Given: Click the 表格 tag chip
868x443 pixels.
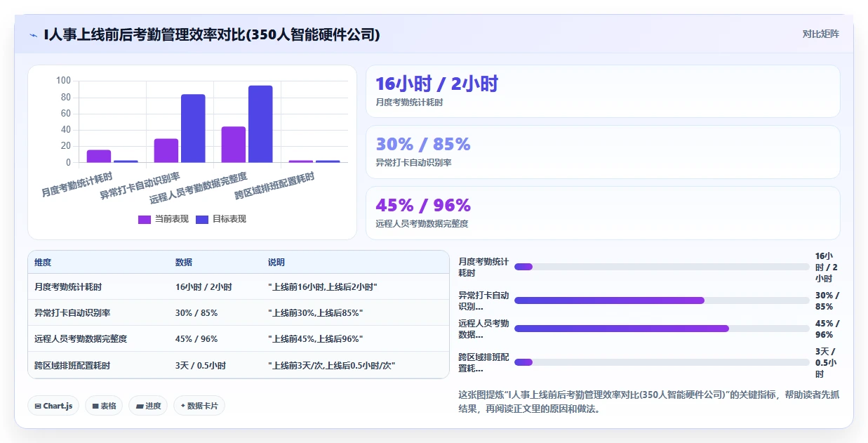Looking at the screenshot, I should click(x=104, y=406).
